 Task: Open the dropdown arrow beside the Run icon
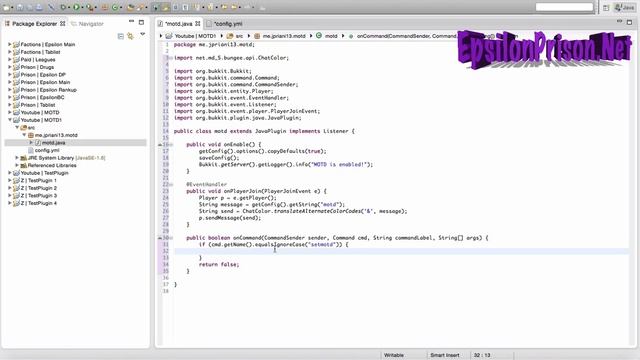pyautogui.click(x=82, y=7)
